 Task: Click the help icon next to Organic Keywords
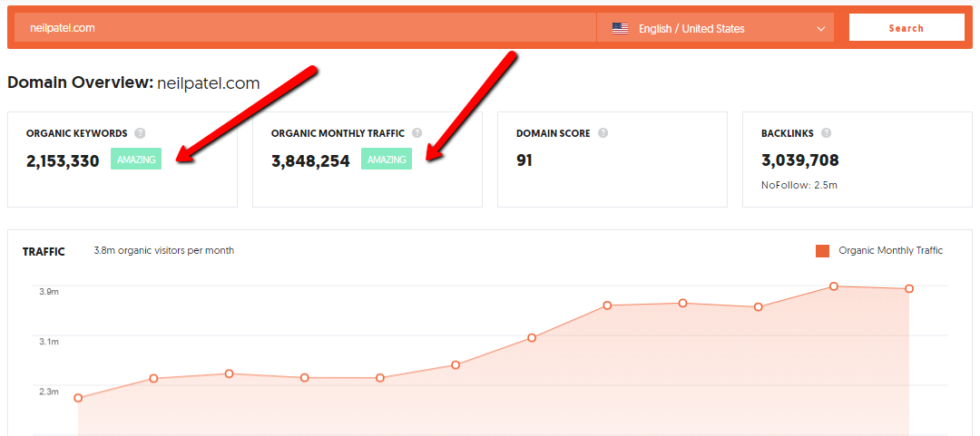pyautogui.click(x=140, y=133)
